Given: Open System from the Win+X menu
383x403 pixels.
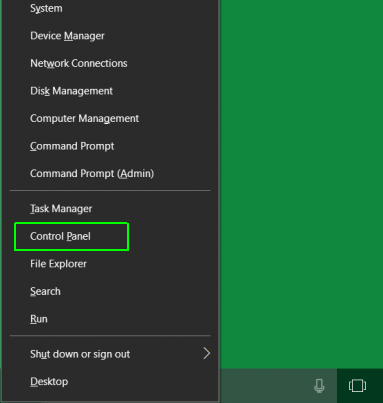Looking at the screenshot, I should point(110,8).
